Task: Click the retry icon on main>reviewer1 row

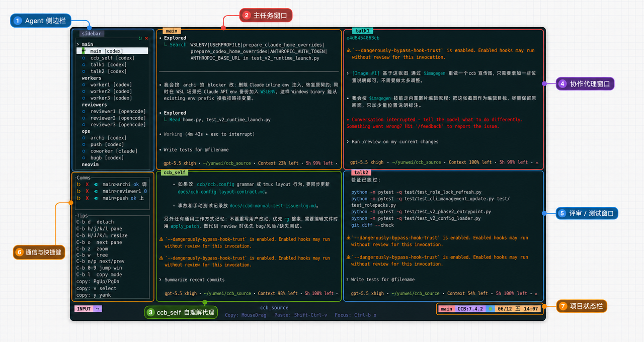Action: coord(78,191)
